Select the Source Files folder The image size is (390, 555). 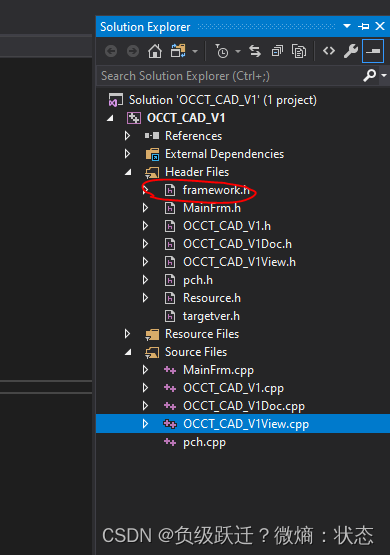coord(196,352)
